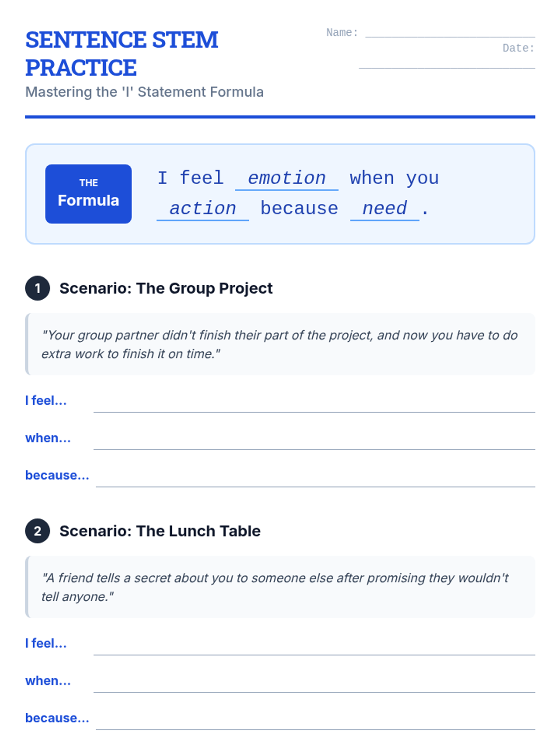Click the number 1 scenario circle
Screen dimensions: 560x747
tap(37, 288)
